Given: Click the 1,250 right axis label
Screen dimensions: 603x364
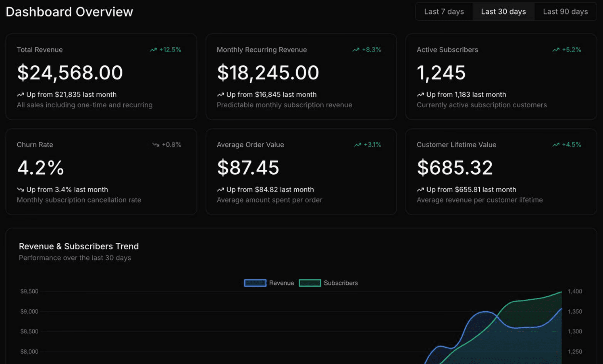Looking at the screenshot, I should point(575,351).
